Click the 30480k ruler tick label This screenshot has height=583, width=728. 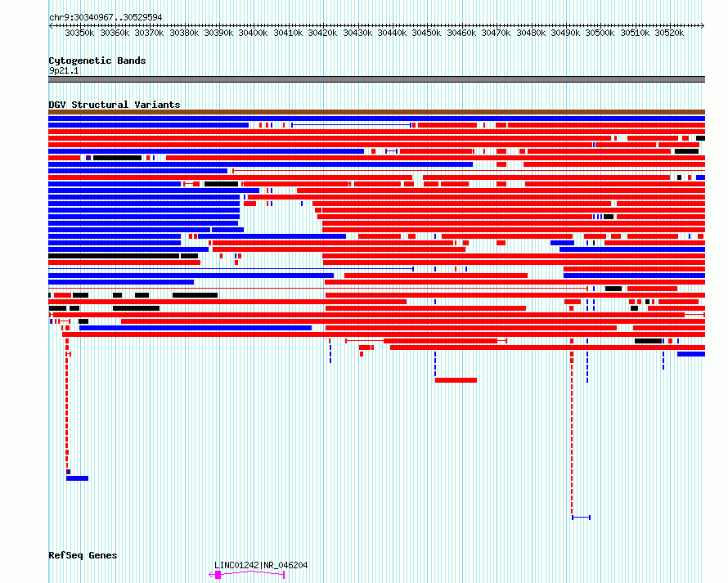[531, 33]
